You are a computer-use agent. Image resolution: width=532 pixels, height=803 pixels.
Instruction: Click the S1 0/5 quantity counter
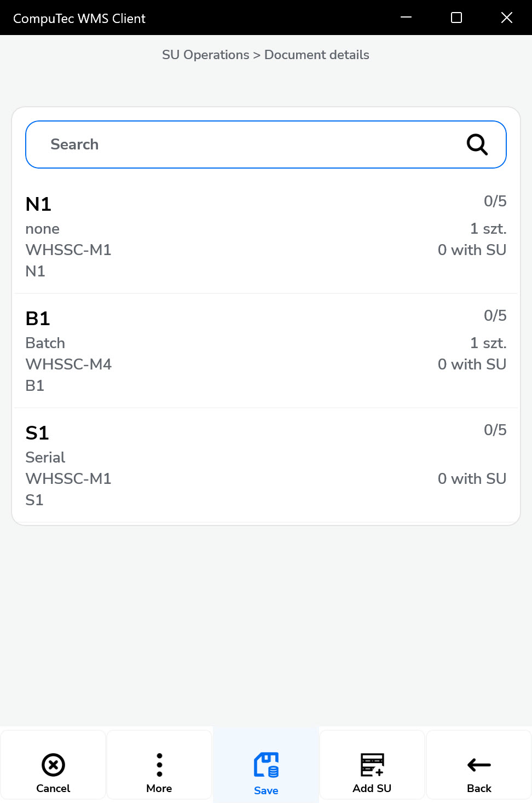click(495, 430)
